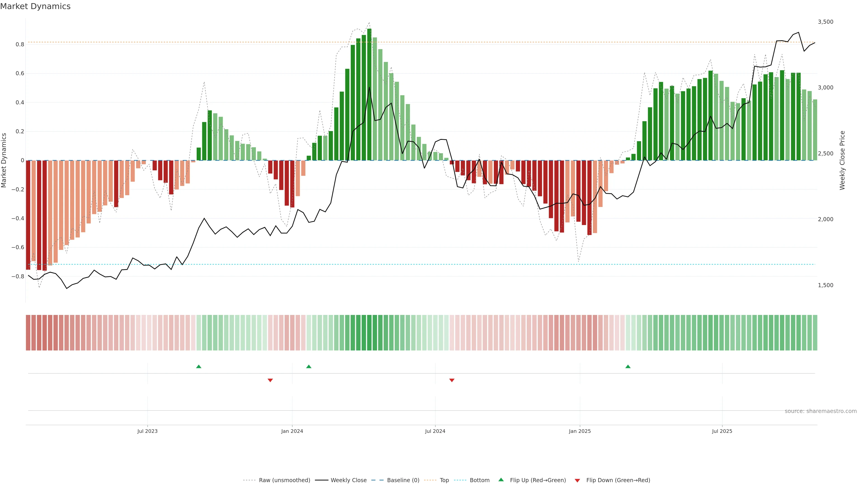868x488 pixels.
Task: Click the green Flip Up triangle in the legend
Action: [x=501, y=480]
